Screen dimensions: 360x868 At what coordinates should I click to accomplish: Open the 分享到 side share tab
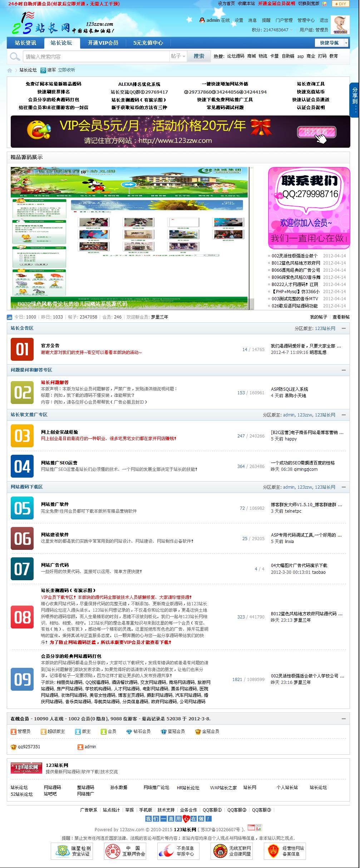354,100
